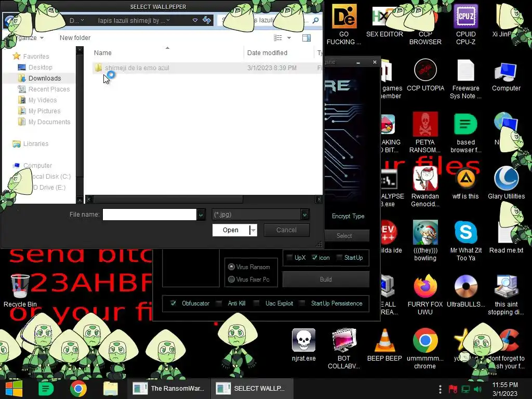The image size is (532, 399).
Task: Expand the address bar history dropdown
Action: [195, 20]
